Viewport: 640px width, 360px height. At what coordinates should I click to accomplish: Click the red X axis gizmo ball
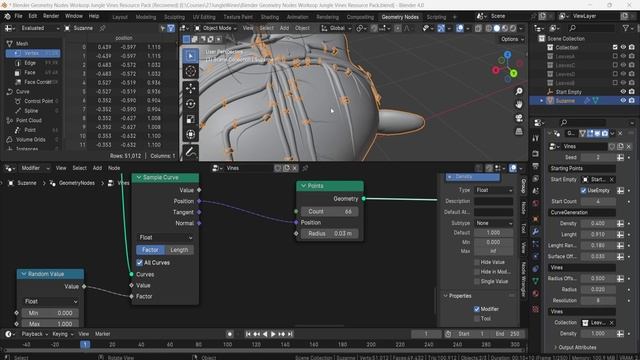click(x=496, y=70)
